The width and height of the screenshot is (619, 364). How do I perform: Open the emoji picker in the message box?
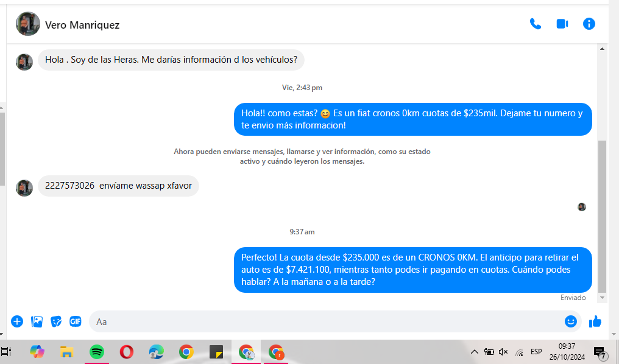pyautogui.click(x=570, y=321)
